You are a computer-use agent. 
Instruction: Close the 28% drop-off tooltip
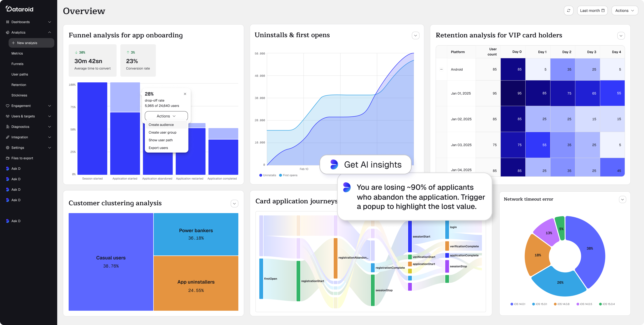click(x=185, y=94)
